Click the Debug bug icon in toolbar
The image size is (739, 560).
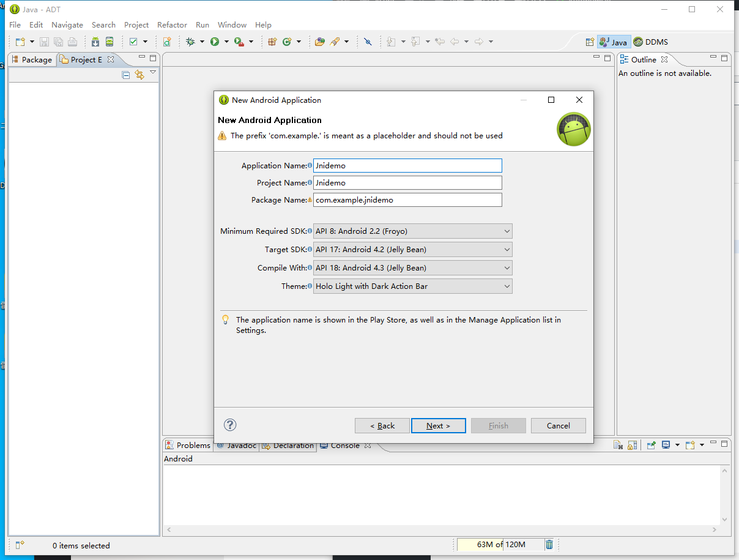190,42
